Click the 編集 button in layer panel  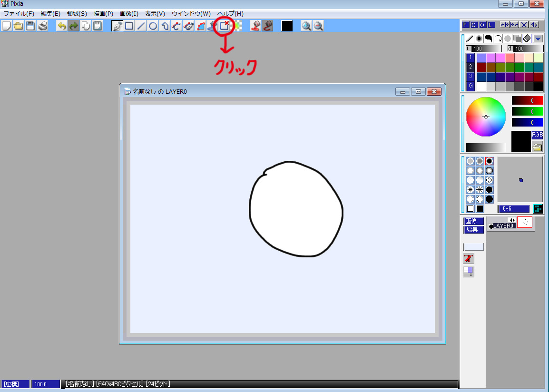473,230
